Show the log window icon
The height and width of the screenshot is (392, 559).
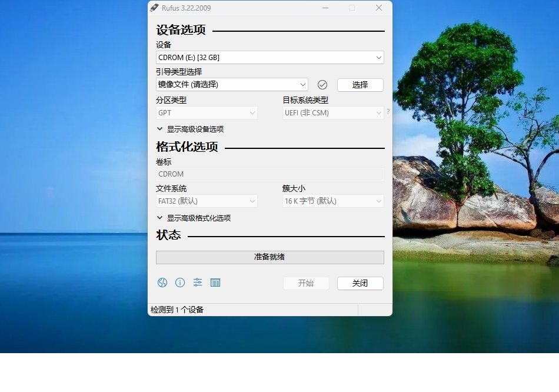click(x=215, y=283)
